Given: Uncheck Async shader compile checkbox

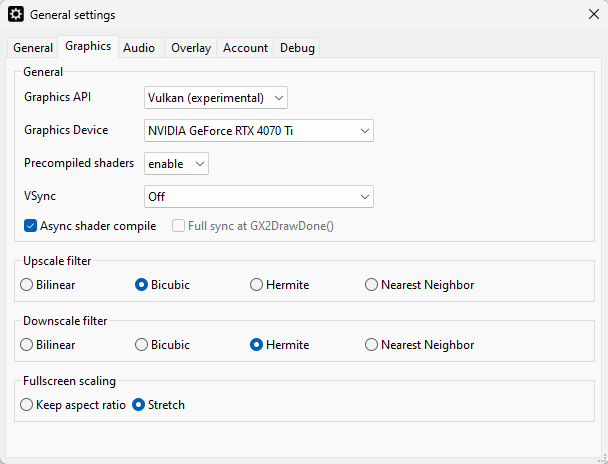Looking at the screenshot, I should tap(31, 226).
